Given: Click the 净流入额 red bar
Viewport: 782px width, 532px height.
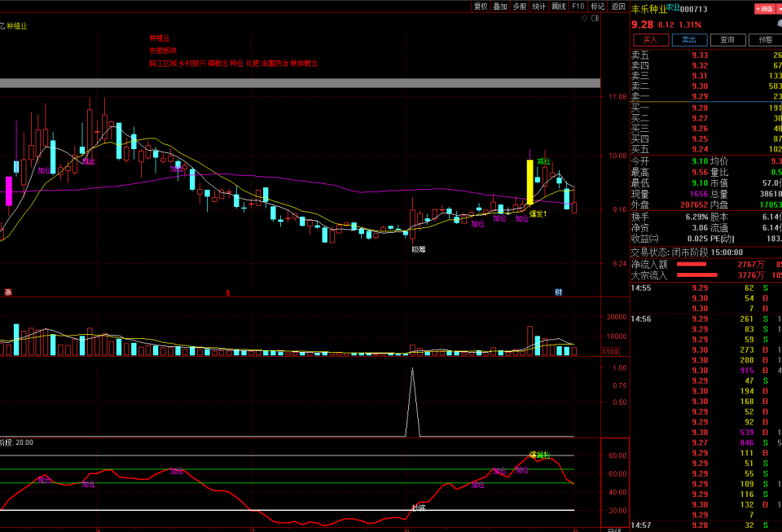Looking at the screenshot, I should pyautogui.click(x=692, y=264).
